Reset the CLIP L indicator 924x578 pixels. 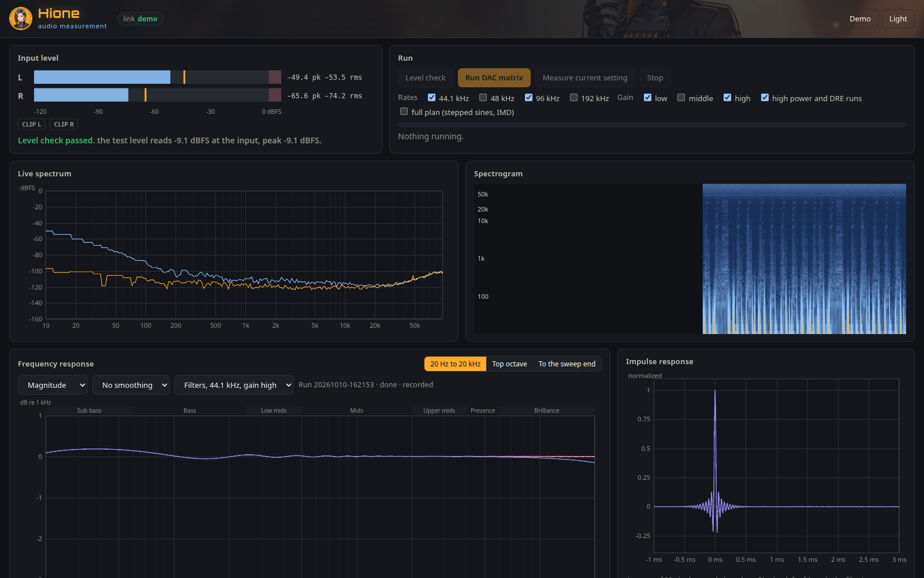click(31, 124)
